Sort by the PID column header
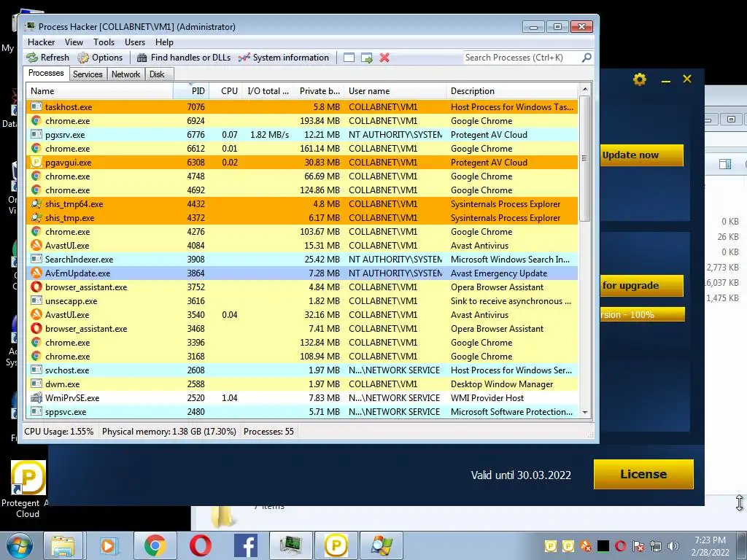Viewport: 747px width, 560px height. (190, 91)
